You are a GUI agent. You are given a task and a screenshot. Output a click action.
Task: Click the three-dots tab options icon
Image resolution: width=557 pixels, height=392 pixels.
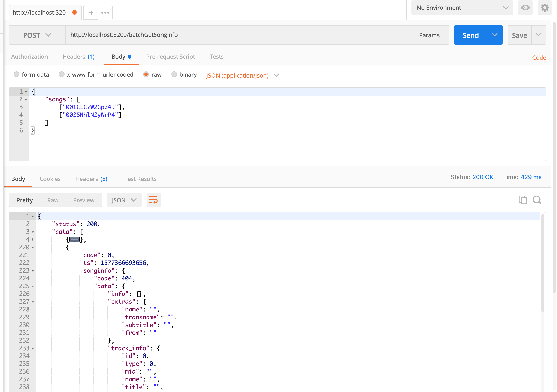tap(105, 13)
